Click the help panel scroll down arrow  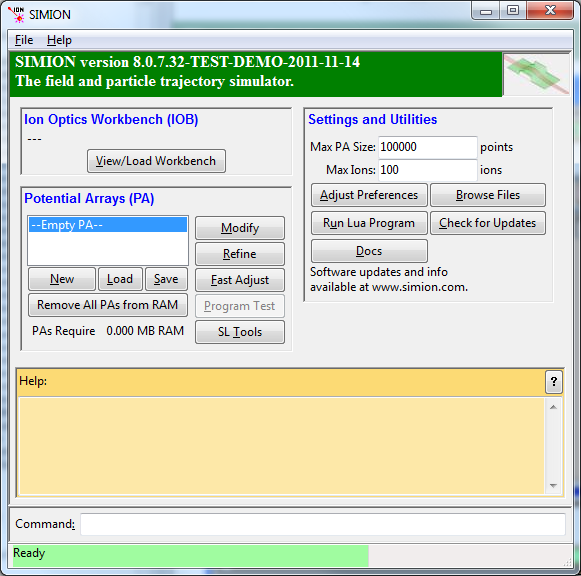[553, 485]
